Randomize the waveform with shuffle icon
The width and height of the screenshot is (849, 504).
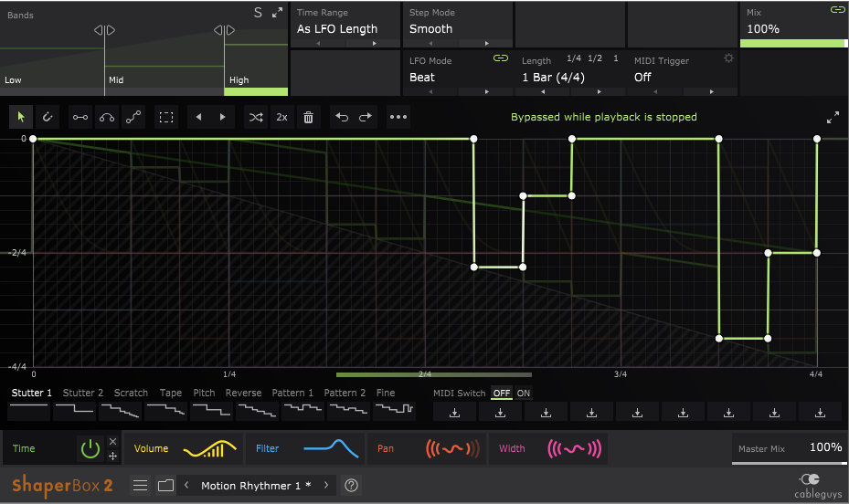point(256,117)
